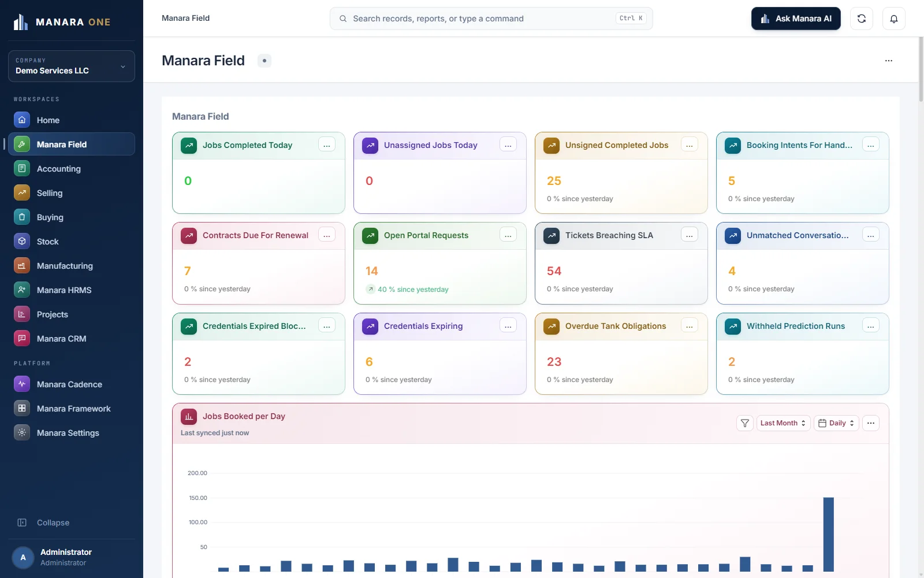Screen dimensions: 924x578
Task: Click the Stock workspace icon
Action: pyautogui.click(x=22, y=241)
